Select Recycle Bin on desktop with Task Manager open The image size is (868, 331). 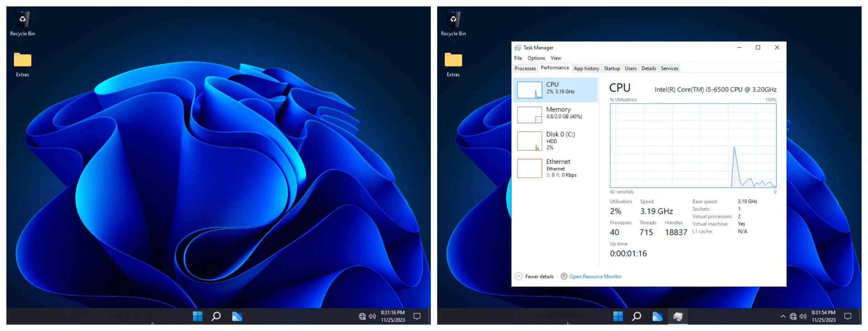point(453,24)
